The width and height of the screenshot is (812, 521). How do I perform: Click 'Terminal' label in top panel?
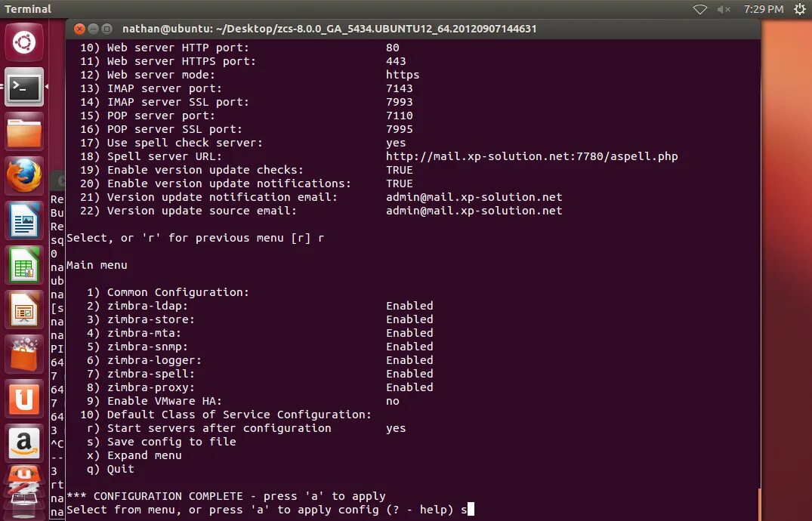point(28,9)
